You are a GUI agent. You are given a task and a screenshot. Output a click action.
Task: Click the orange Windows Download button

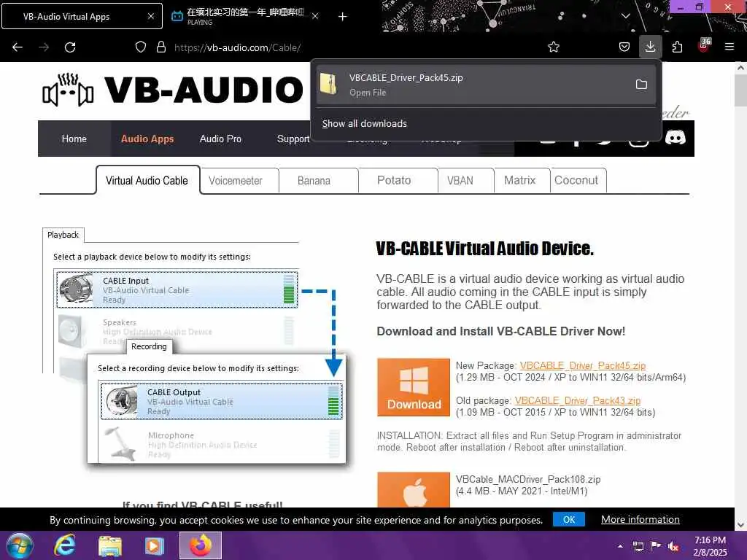(x=414, y=387)
